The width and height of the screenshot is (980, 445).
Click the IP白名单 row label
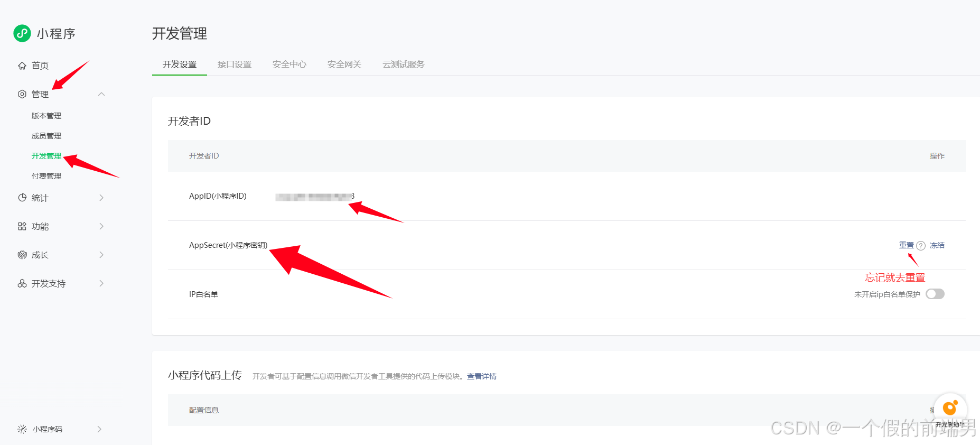click(203, 294)
